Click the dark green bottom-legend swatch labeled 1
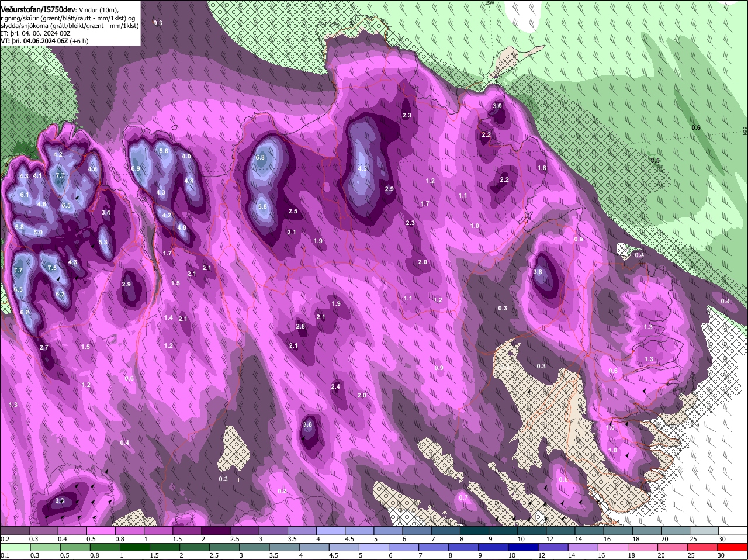Viewport: 748px width, 560px height. tap(134, 547)
